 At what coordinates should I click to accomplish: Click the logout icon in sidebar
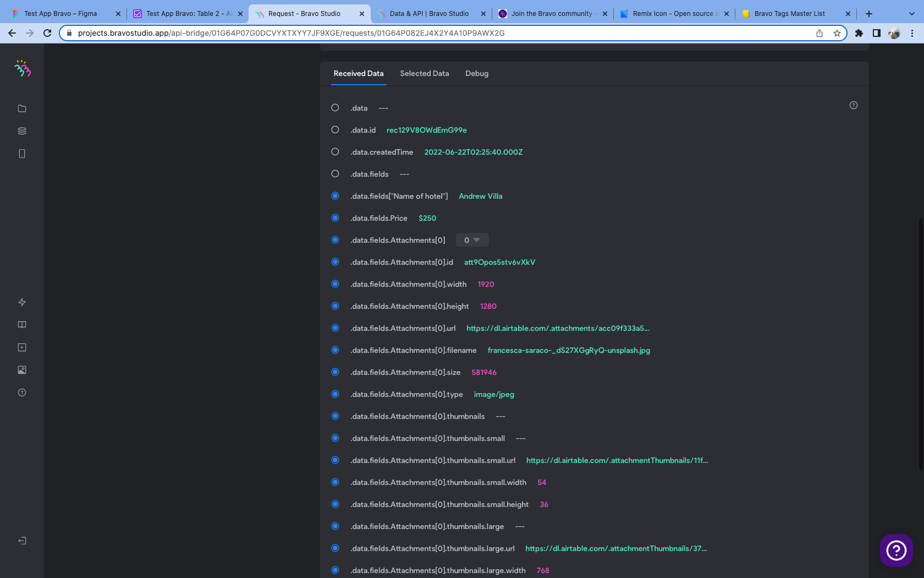pyautogui.click(x=22, y=541)
